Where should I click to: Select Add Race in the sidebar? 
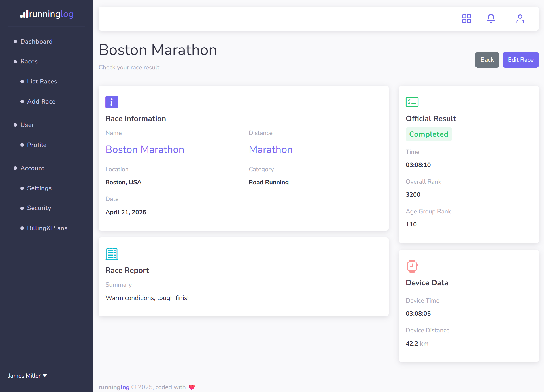41,102
